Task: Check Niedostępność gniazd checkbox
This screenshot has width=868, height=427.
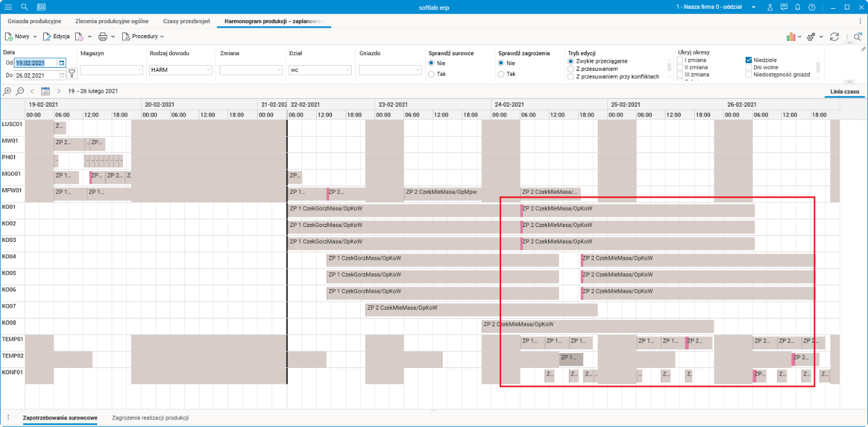Action: (x=749, y=75)
